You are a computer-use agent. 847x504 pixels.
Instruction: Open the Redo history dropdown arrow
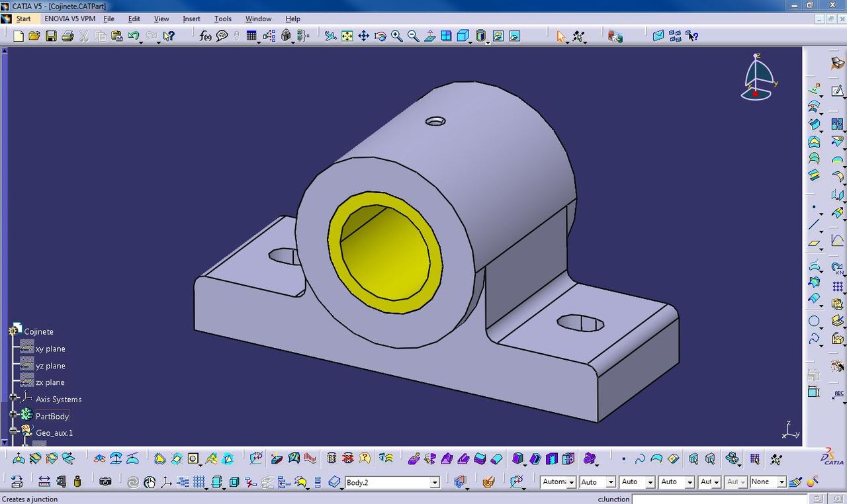click(x=158, y=42)
